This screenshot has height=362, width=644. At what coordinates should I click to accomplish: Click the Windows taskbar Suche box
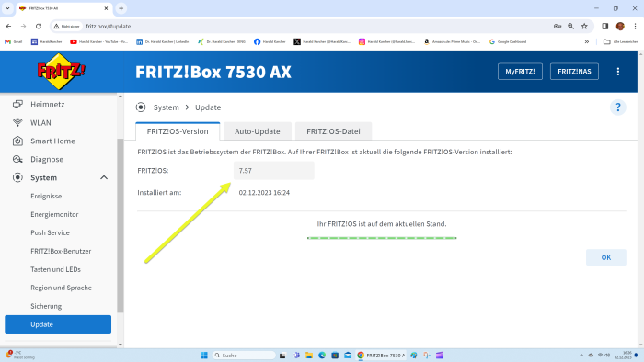(x=244, y=356)
